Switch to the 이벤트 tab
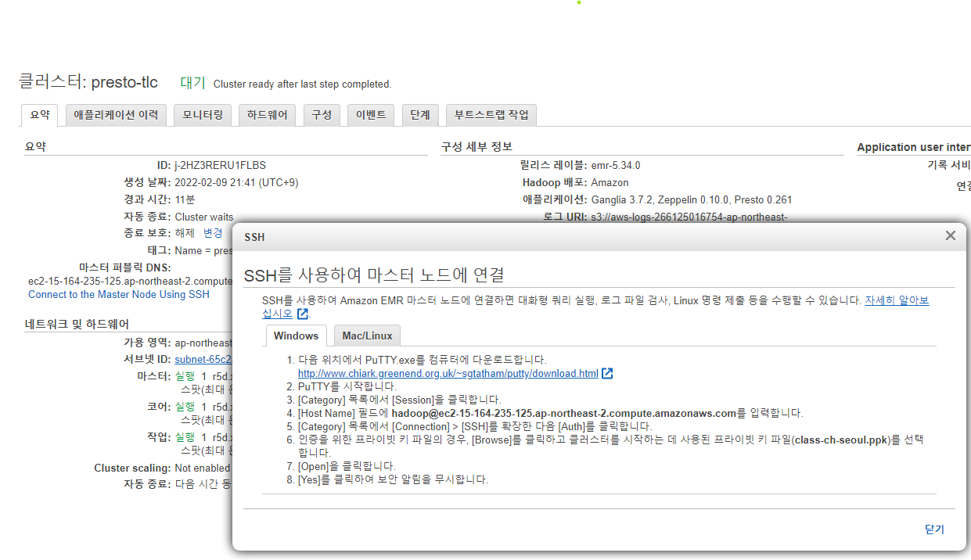Image resolution: width=971 pixels, height=560 pixels. pos(371,115)
